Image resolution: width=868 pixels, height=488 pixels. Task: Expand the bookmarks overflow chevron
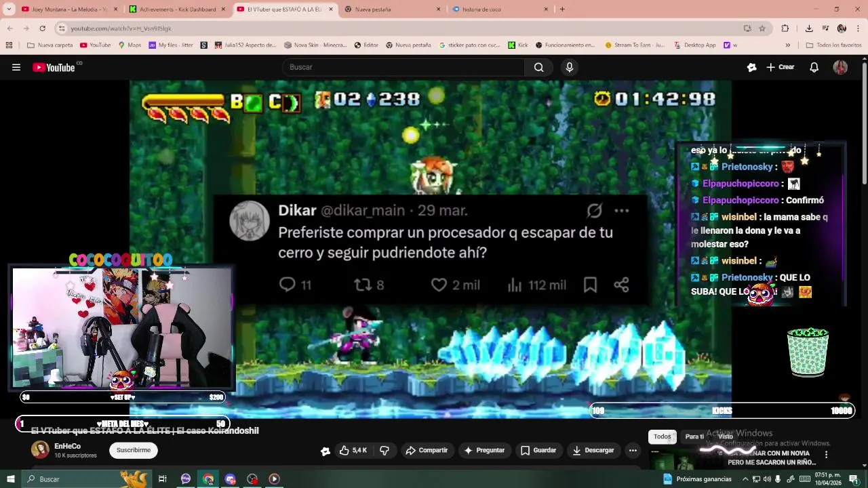click(x=787, y=45)
